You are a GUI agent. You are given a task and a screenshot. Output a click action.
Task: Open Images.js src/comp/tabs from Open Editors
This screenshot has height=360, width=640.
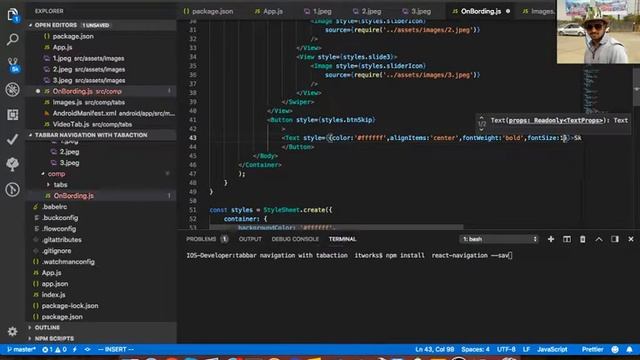89,102
